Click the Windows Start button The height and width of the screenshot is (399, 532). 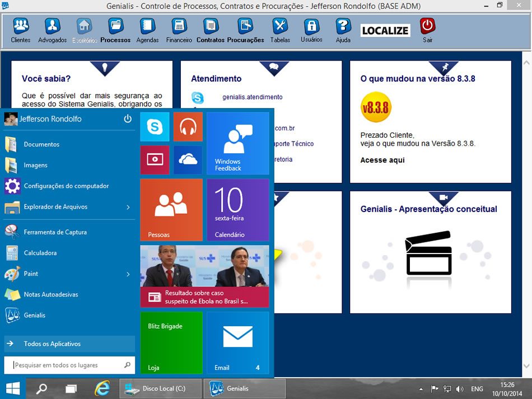(13, 388)
